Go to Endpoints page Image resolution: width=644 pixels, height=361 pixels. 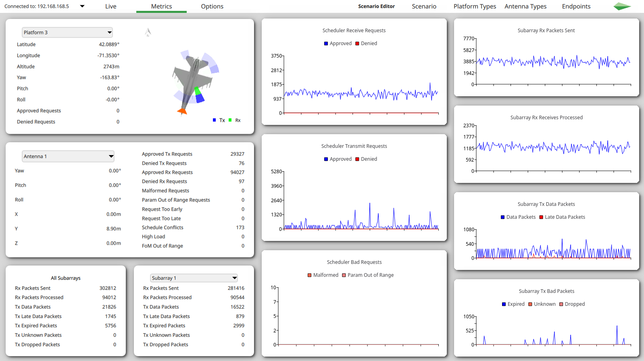[x=576, y=6]
